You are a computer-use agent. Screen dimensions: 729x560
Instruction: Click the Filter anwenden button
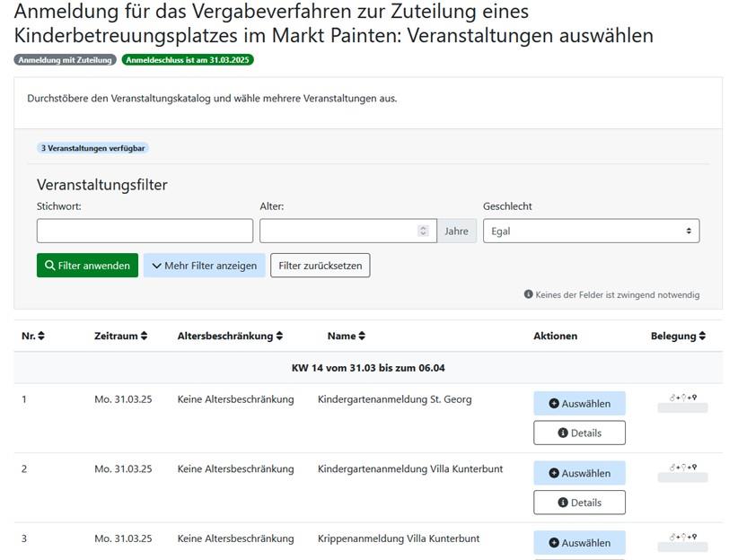[87, 266]
